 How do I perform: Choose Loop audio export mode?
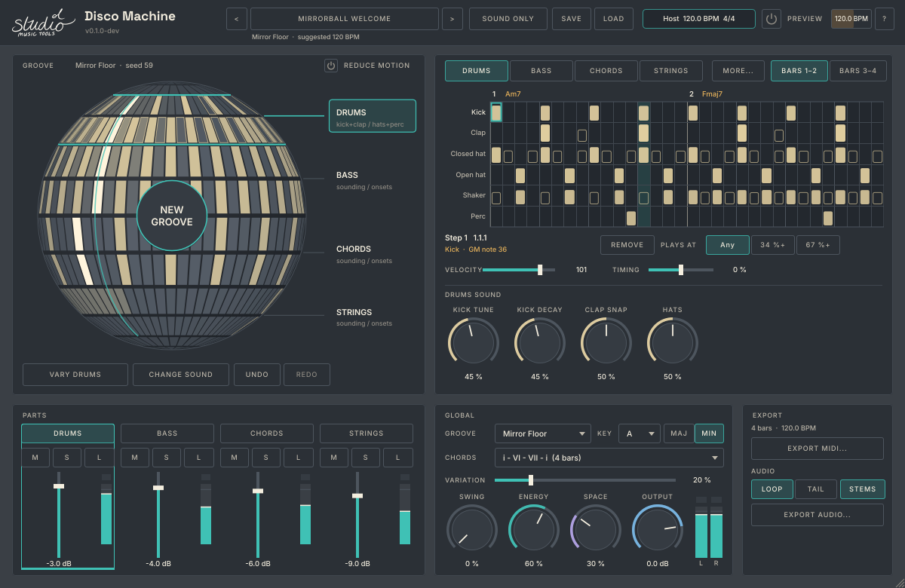coord(772,489)
